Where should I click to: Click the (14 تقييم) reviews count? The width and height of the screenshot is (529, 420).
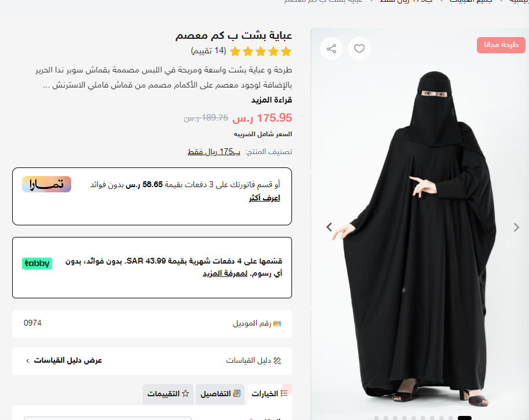point(208,50)
